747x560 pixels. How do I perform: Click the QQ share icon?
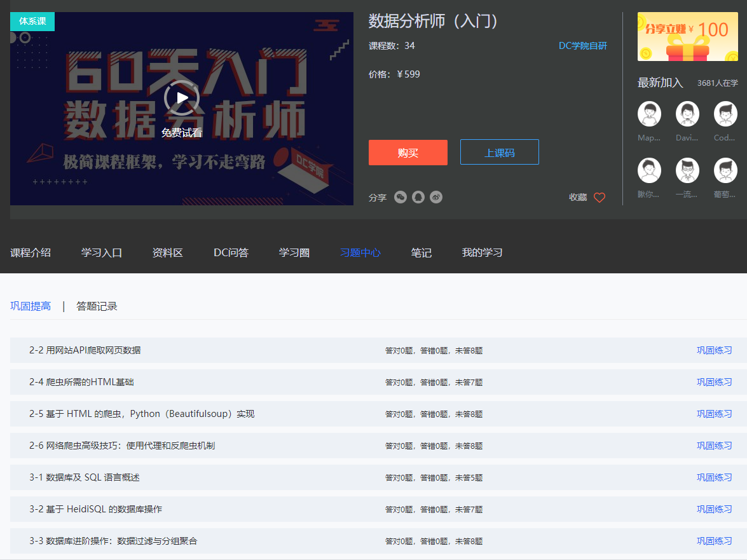point(418,197)
